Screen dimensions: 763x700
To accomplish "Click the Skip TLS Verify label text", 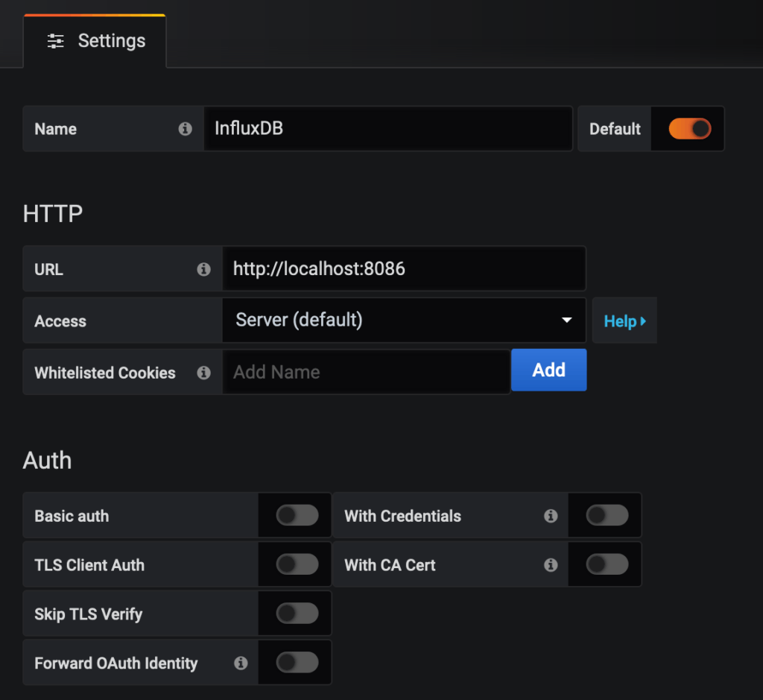I will pyautogui.click(x=89, y=614).
